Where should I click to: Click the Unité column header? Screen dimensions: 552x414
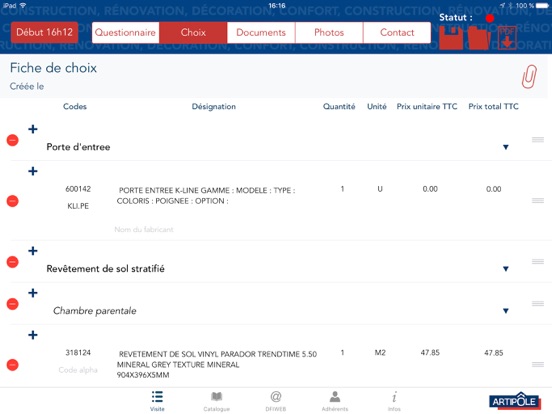point(377,106)
